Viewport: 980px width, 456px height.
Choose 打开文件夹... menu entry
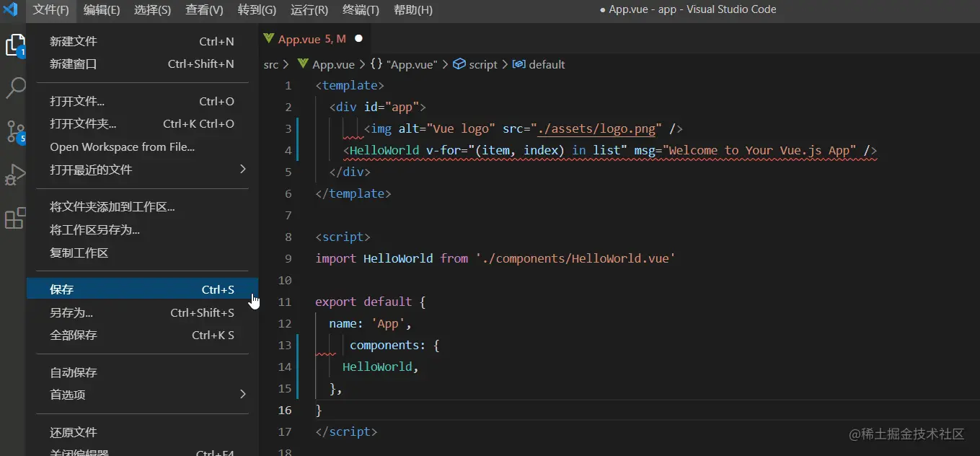tap(142, 123)
